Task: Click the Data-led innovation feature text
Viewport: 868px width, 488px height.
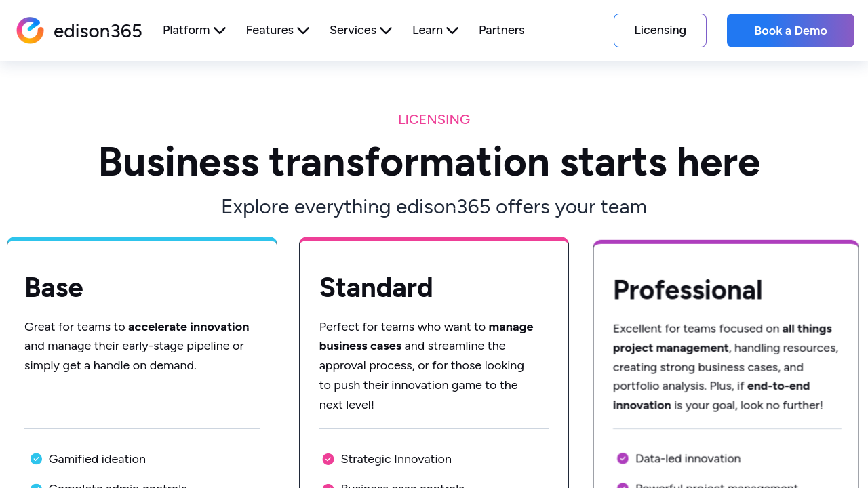Action: click(x=688, y=458)
